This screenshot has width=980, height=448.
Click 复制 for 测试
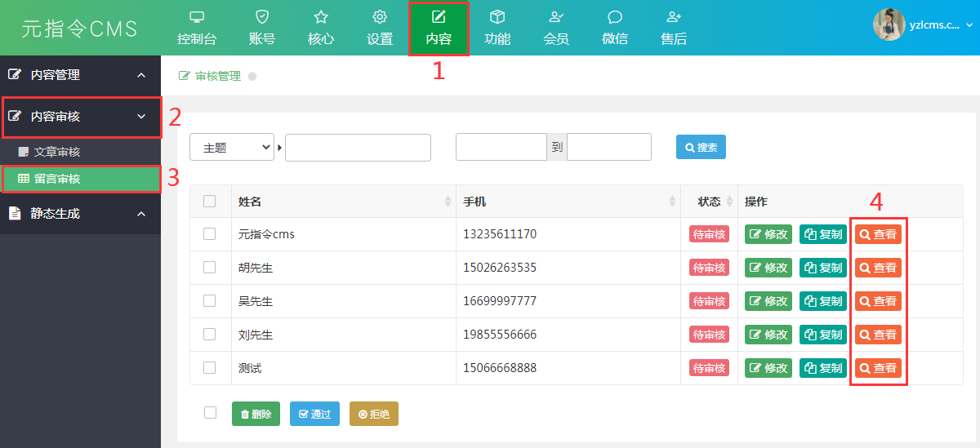pos(823,368)
